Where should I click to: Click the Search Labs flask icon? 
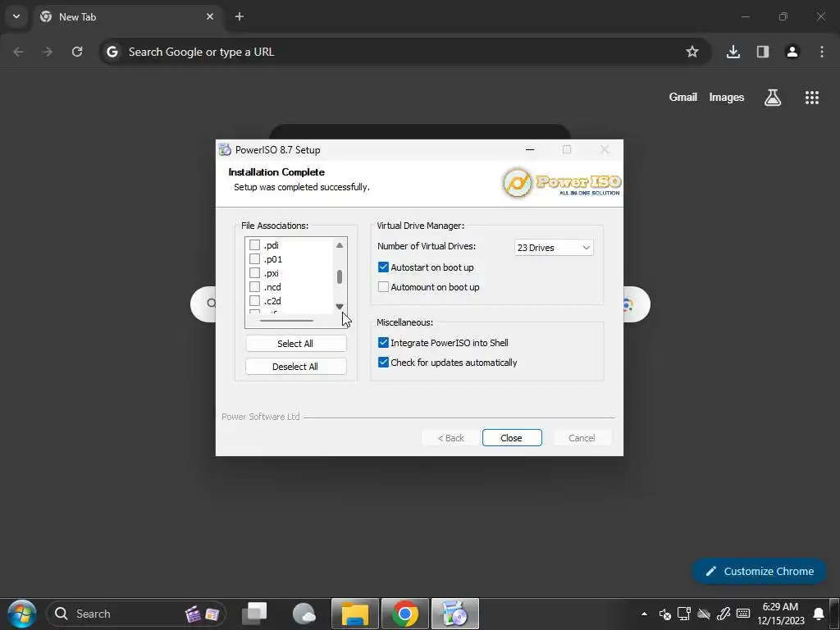pyautogui.click(x=773, y=98)
